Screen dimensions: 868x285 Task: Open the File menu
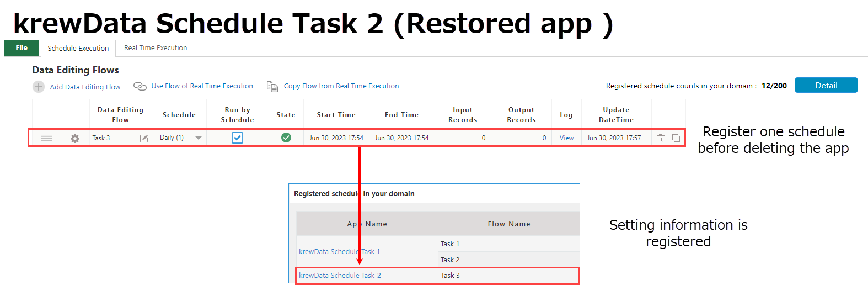[22, 48]
